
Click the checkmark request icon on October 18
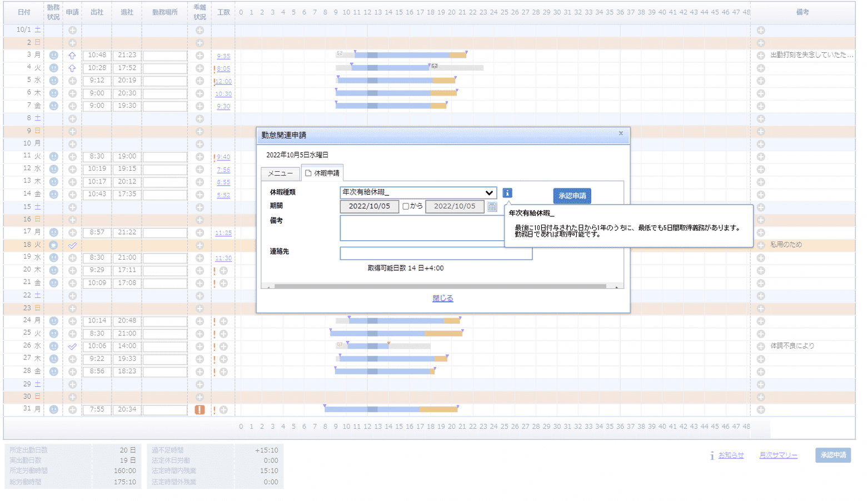pos(72,245)
